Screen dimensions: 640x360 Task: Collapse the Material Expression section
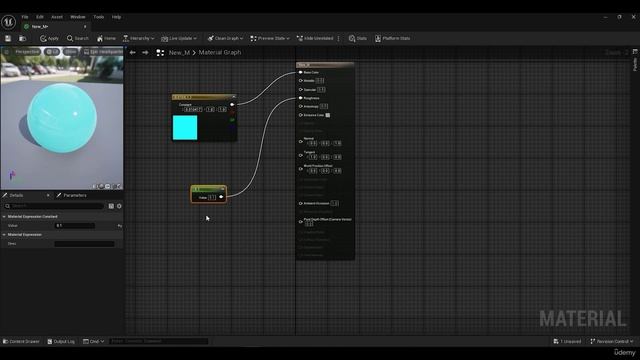pyautogui.click(x=4, y=235)
